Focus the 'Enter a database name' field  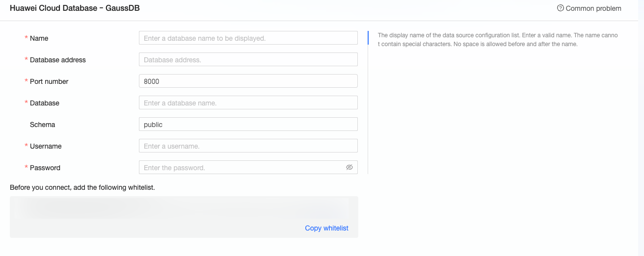point(248,103)
